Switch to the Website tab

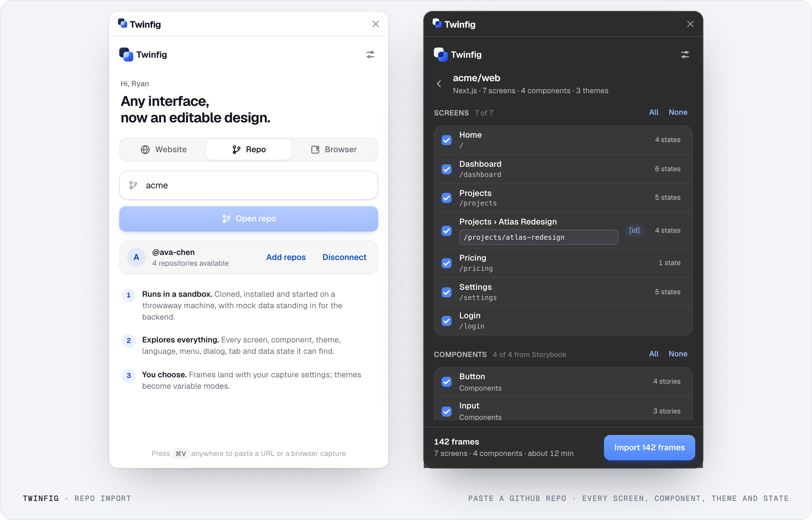[163, 150]
